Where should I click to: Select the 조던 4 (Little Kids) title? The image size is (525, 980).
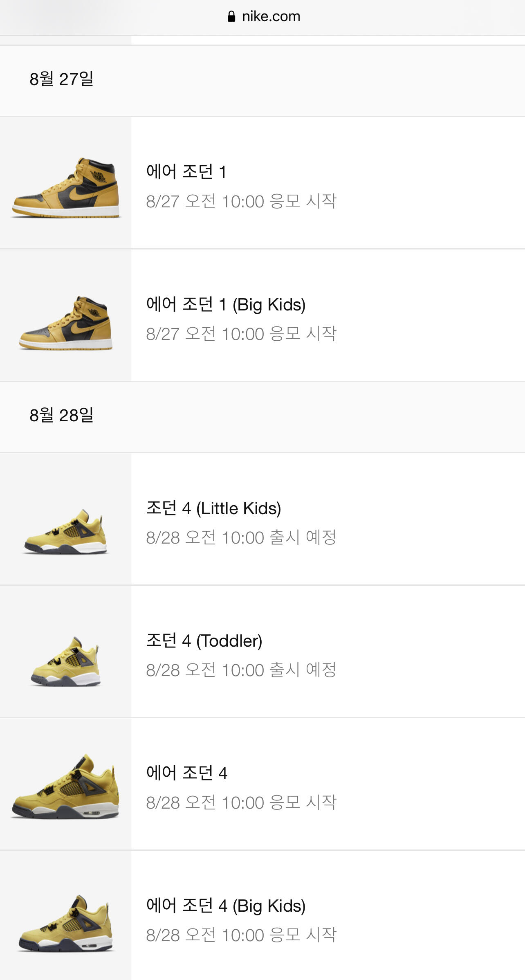click(x=214, y=508)
